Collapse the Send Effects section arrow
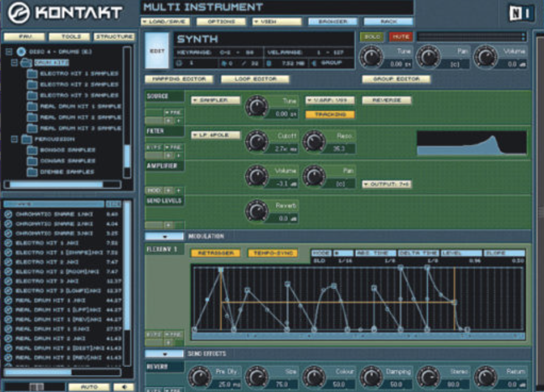The width and height of the screenshot is (544, 392). tap(164, 354)
